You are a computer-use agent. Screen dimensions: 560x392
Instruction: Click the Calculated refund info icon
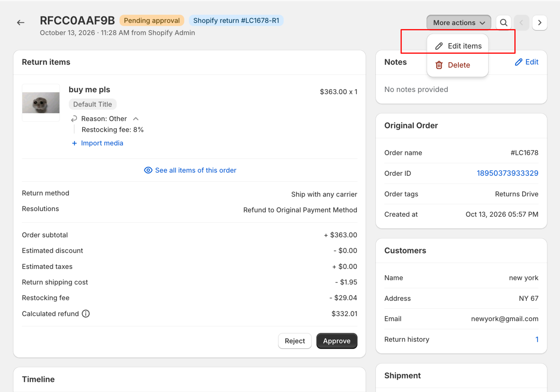tap(86, 314)
